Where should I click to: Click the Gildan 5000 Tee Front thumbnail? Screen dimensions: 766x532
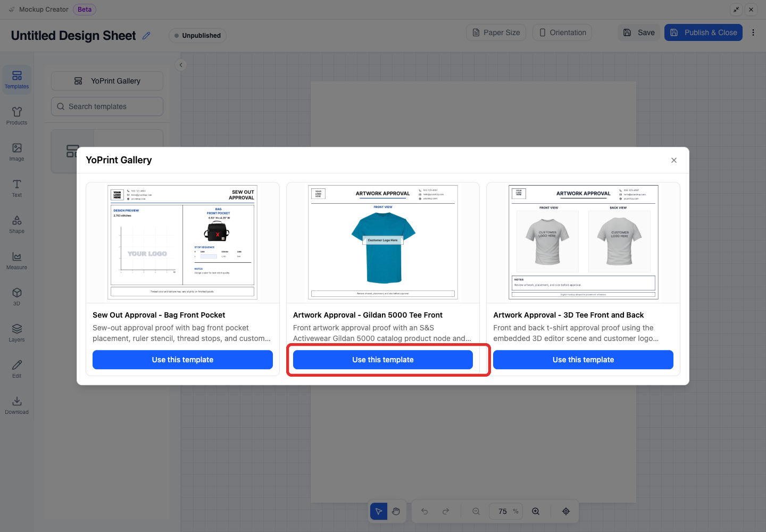click(383, 243)
